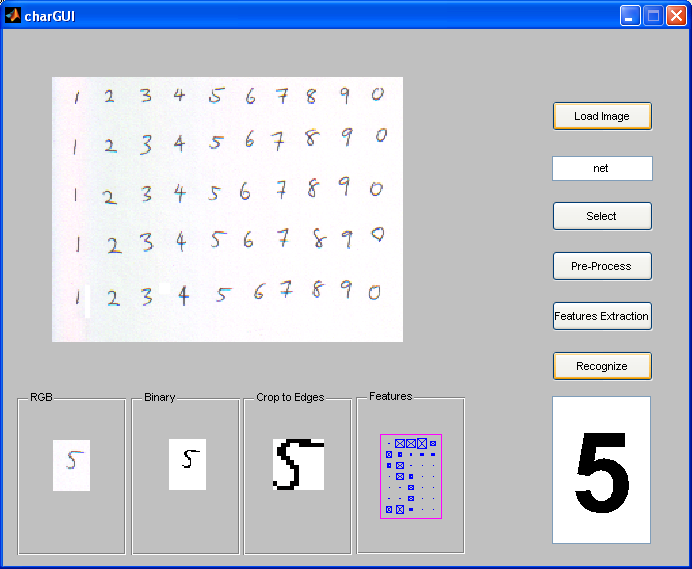Start Features Extraction
The image size is (692, 569).
(x=602, y=316)
